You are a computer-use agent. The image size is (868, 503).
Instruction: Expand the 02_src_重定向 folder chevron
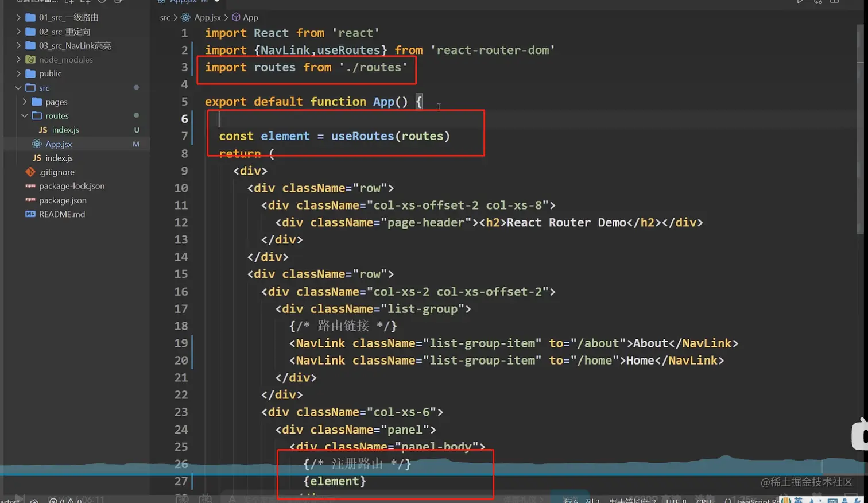click(18, 32)
